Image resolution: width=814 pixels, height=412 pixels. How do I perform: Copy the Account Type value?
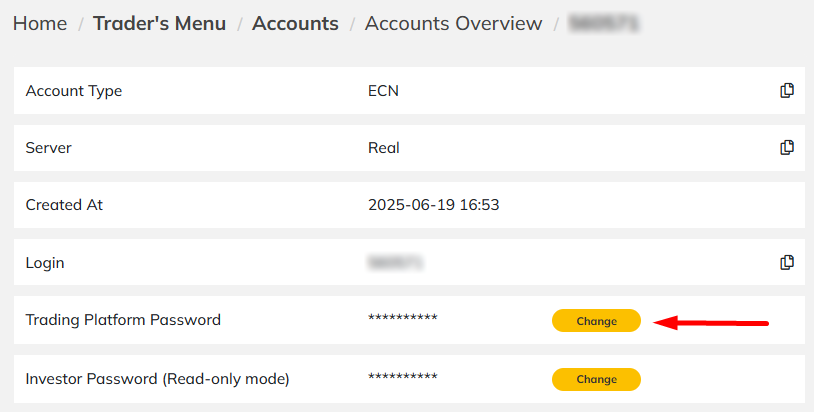(787, 90)
